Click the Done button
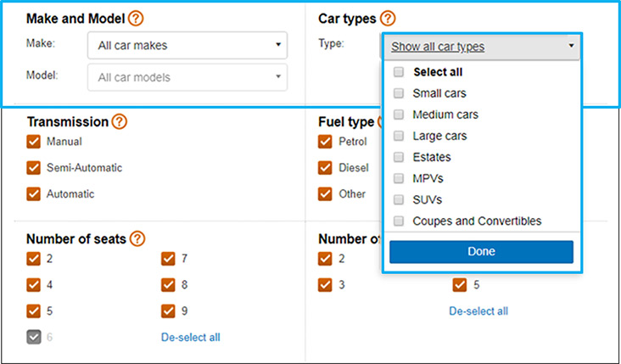This screenshot has height=364, width=621. (481, 251)
